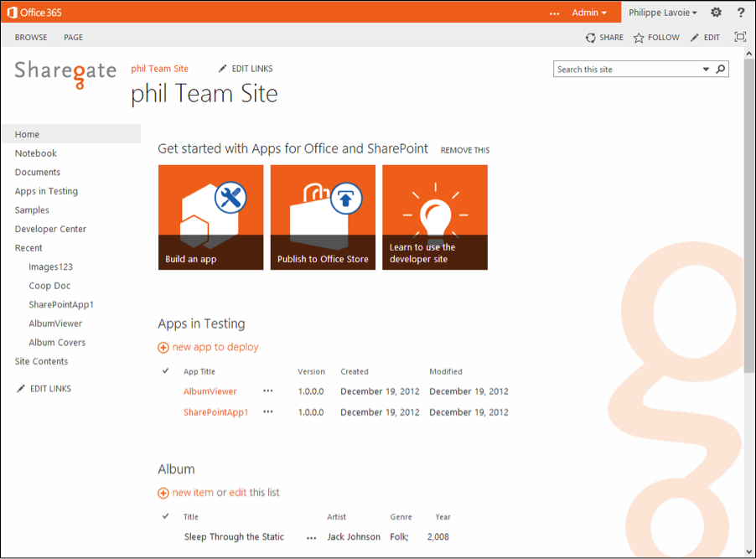Open AlbumViewer ellipsis menu

coord(268,391)
